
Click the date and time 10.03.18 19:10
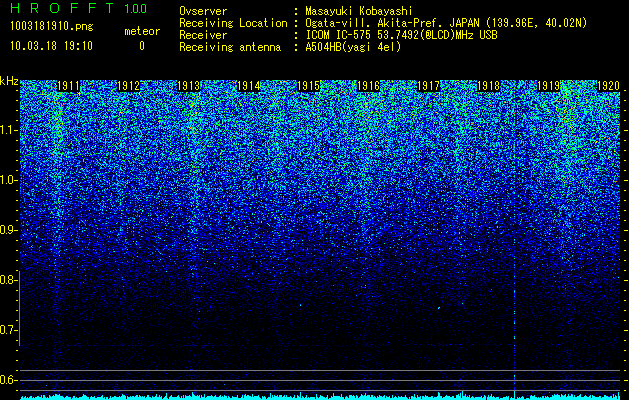coord(52,46)
